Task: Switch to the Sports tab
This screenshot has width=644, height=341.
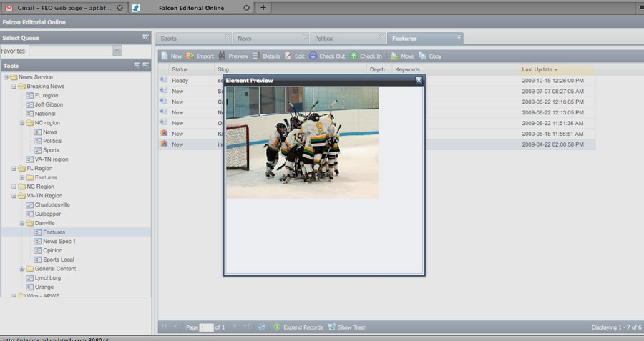Action: 169,39
